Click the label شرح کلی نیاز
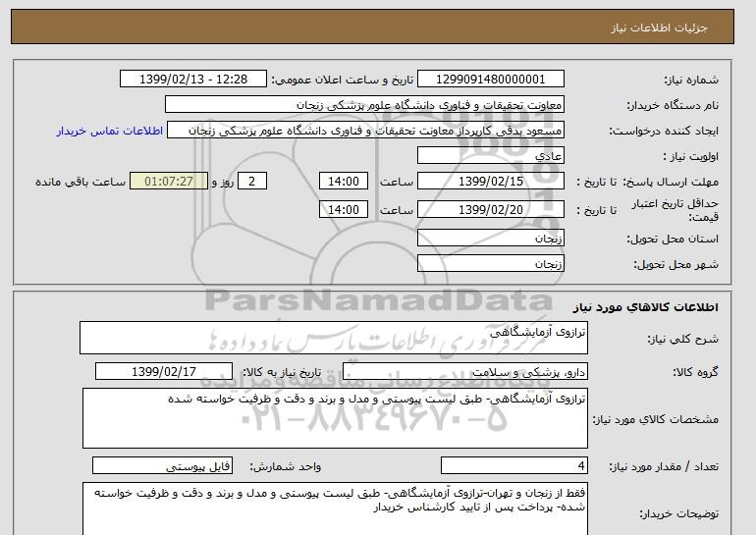The height and width of the screenshot is (535, 756). pyautogui.click(x=682, y=339)
